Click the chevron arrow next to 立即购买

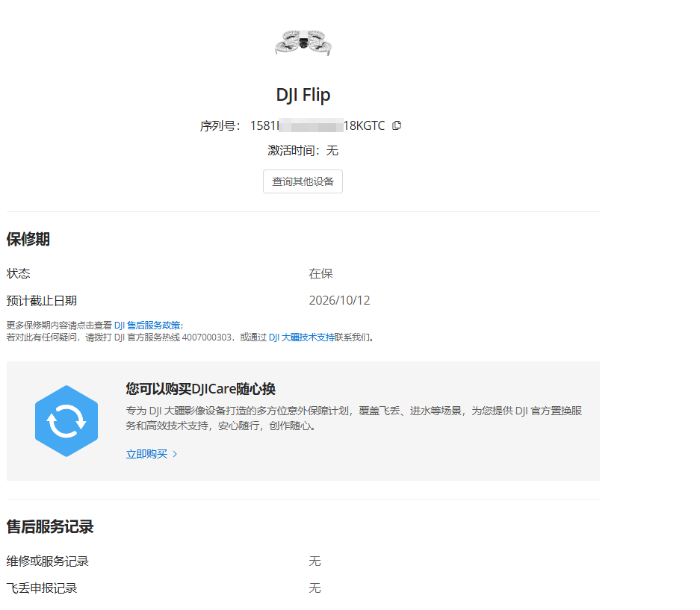tap(175, 454)
